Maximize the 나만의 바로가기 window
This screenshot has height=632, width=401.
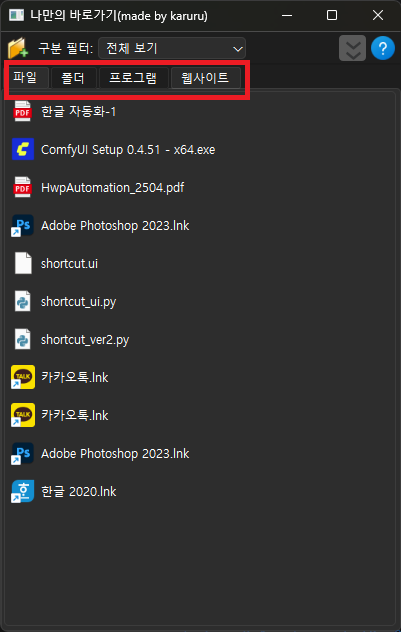pyautogui.click(x=332, y=15)
